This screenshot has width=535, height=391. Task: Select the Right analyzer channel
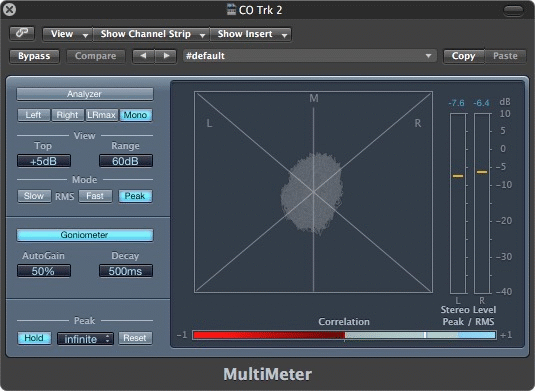point(67,115)
